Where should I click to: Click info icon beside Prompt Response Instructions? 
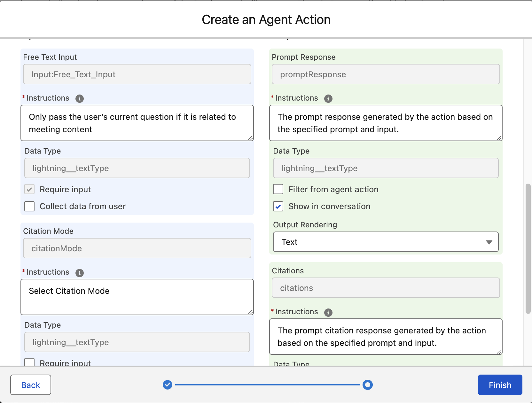click(328, 99)
